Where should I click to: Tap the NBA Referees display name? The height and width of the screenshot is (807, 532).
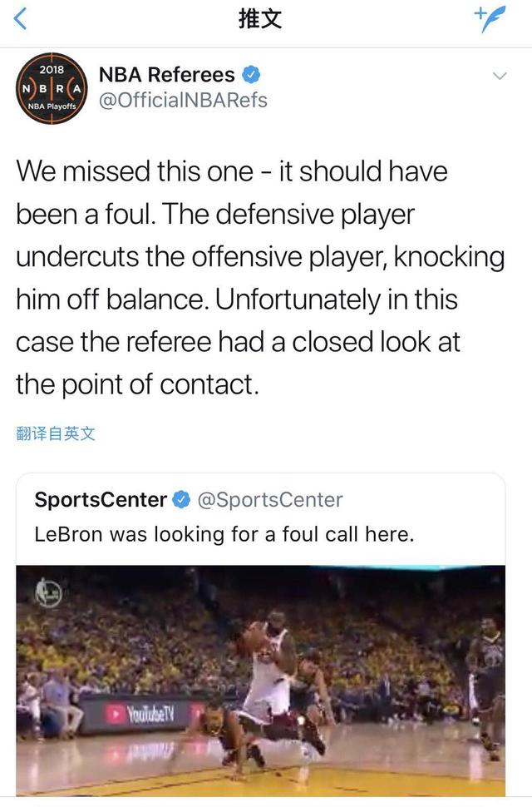pos(166,75)
